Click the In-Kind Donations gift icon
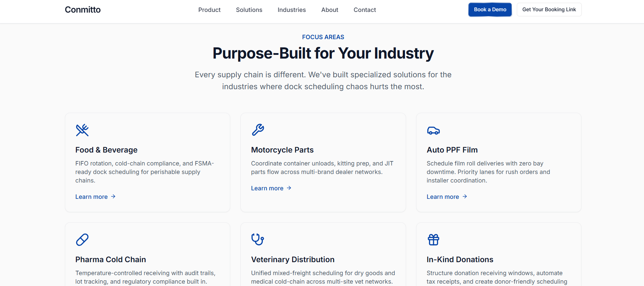The width and height of the screenshot is (644, 286). click(433, 240)
